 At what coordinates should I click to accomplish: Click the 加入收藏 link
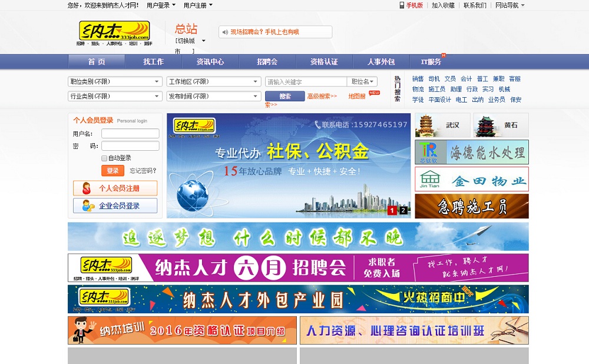point(444,5)
